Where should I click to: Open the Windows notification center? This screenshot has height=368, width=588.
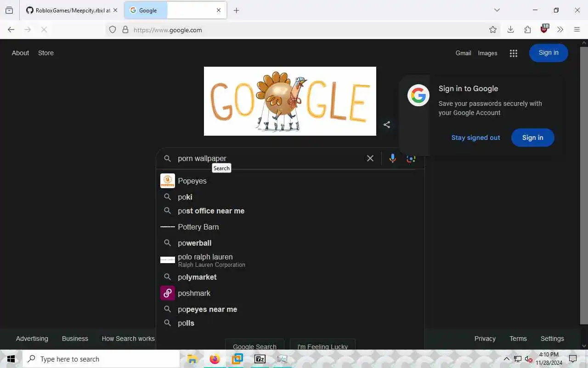[x=573, y=359]
